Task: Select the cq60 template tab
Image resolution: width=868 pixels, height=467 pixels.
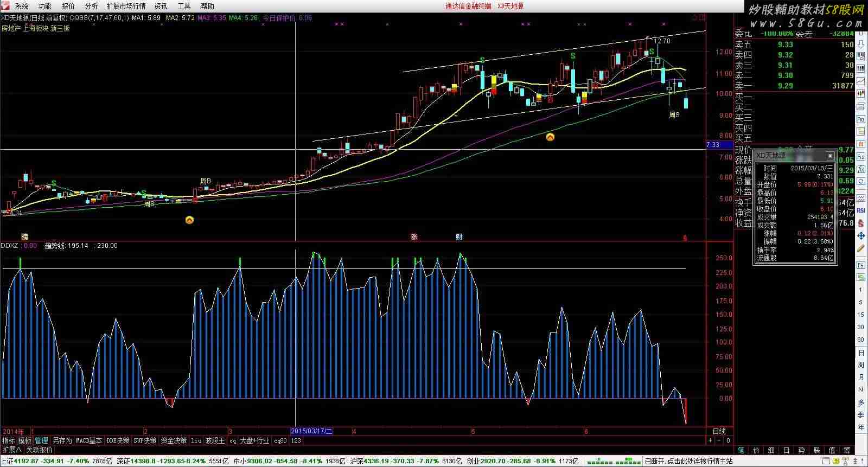Action: tap(280, 440)
